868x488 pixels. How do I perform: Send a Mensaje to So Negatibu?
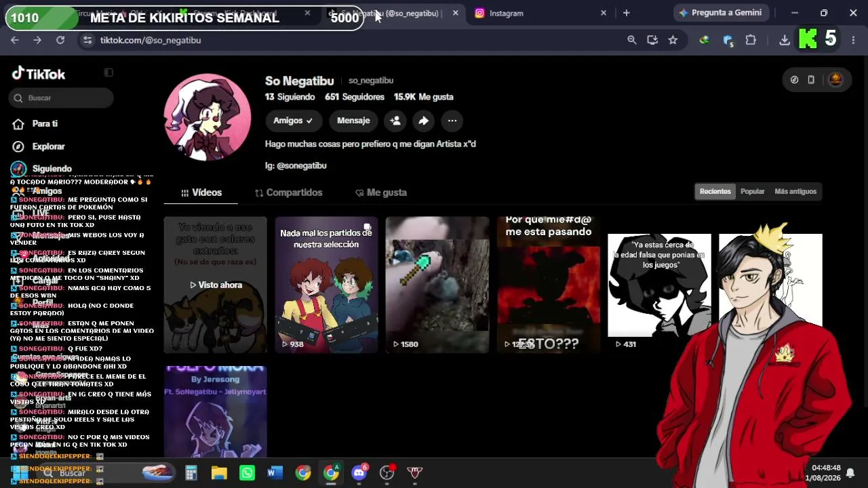(353, 121)
